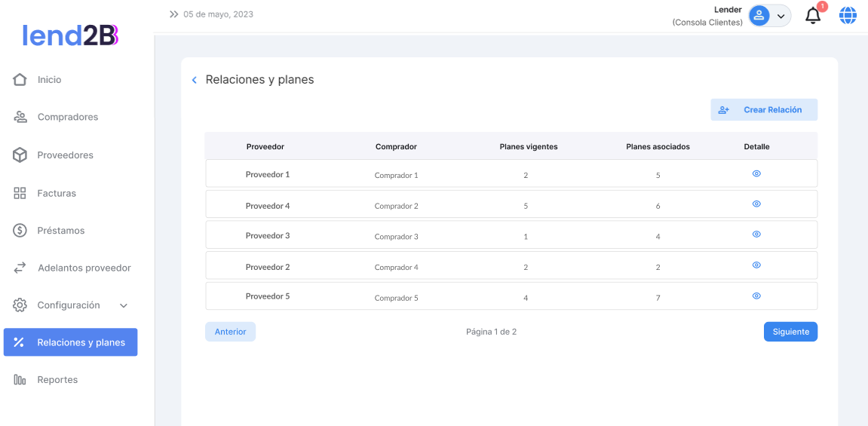Click the Reportes bar chart icon
The width and height of the screenshot is (868, 426).
point(20,380)
